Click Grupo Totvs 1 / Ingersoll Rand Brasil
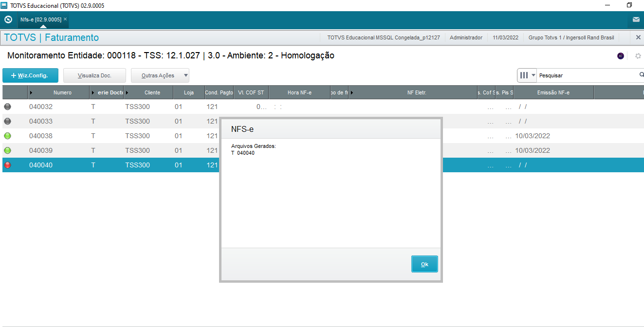Viewport: 644px width, 327px height. pyautogui.click(x=571, y=37)
